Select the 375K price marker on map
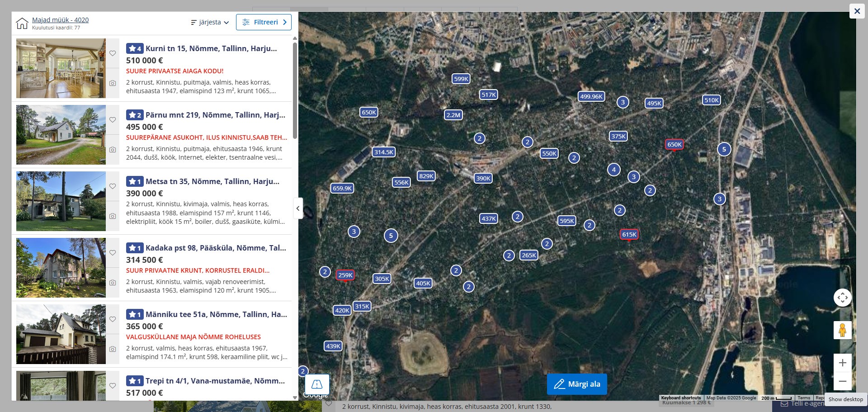 click(x=618, y=136)
